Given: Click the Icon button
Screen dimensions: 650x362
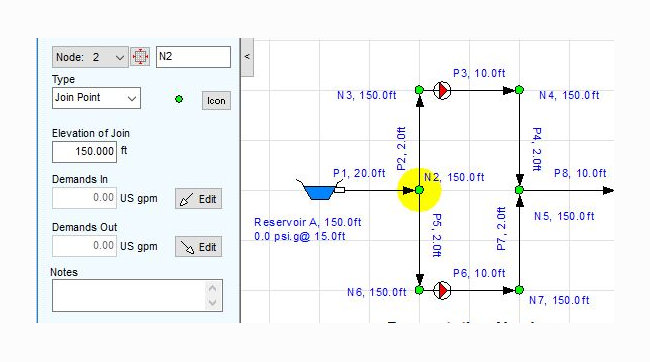Looking at the screenshot, I should (x=216, y=101).
